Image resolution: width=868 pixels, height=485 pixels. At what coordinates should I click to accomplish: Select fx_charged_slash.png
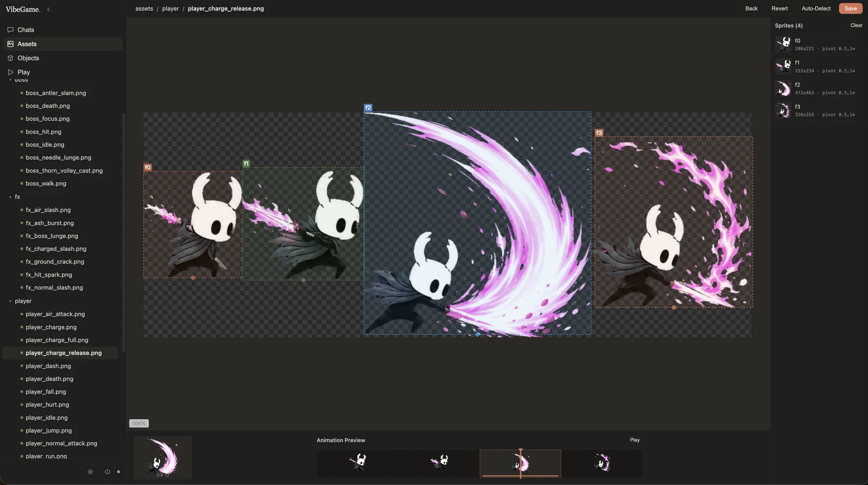click(x=56, y=249)
